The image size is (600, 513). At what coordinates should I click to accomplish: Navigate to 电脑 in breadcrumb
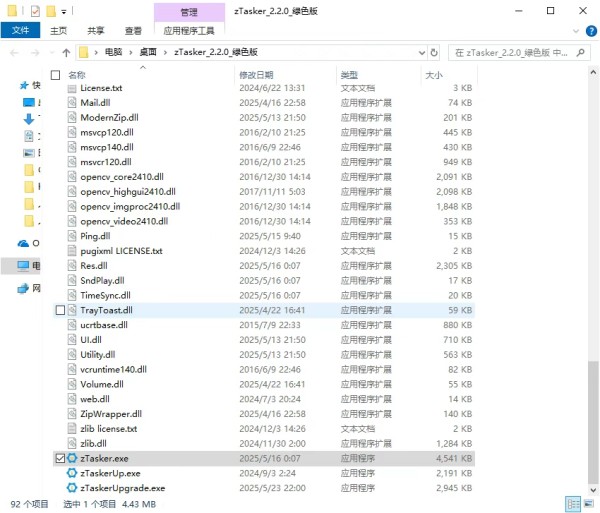114,52
